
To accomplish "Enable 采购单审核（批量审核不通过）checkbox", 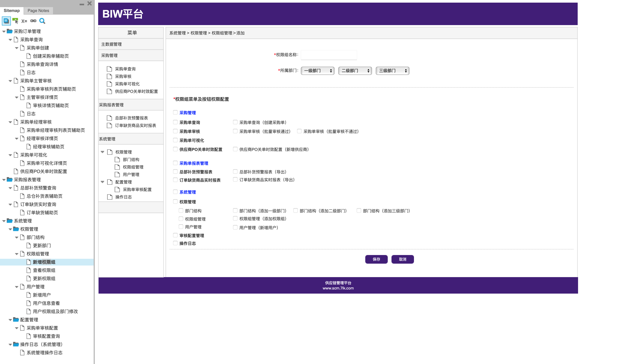I will coord(299,131).
